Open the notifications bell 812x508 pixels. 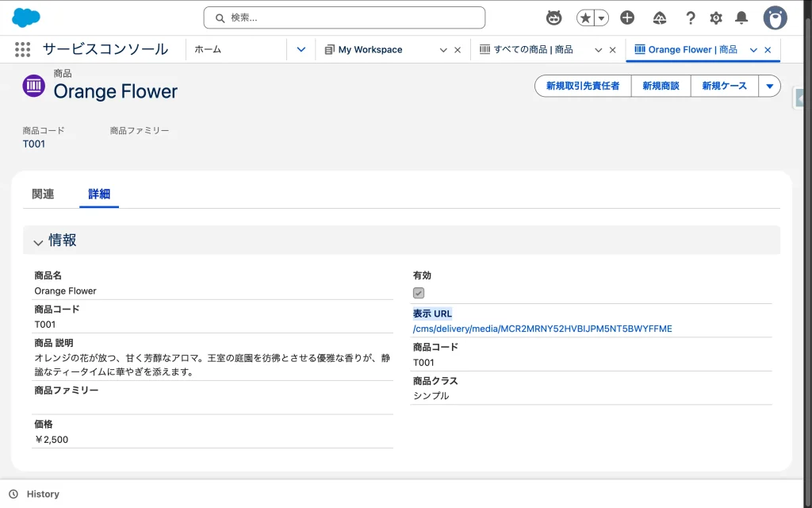click(x=741, y=17)
